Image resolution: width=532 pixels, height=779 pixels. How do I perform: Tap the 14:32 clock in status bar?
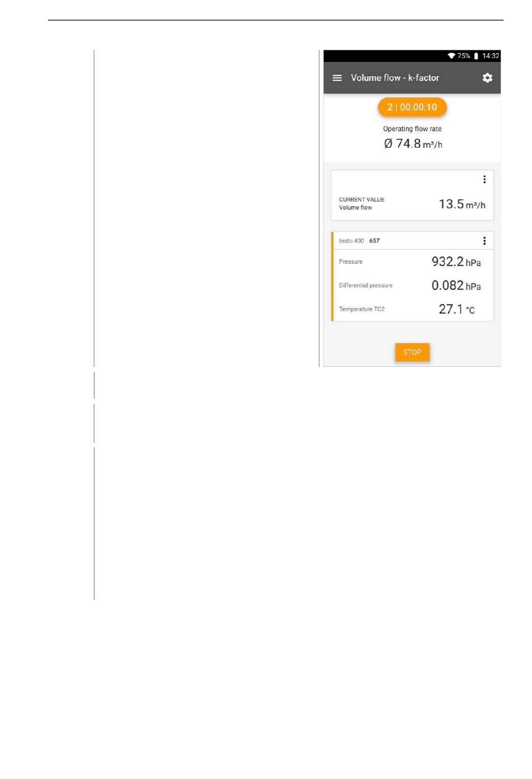[491, 56]
